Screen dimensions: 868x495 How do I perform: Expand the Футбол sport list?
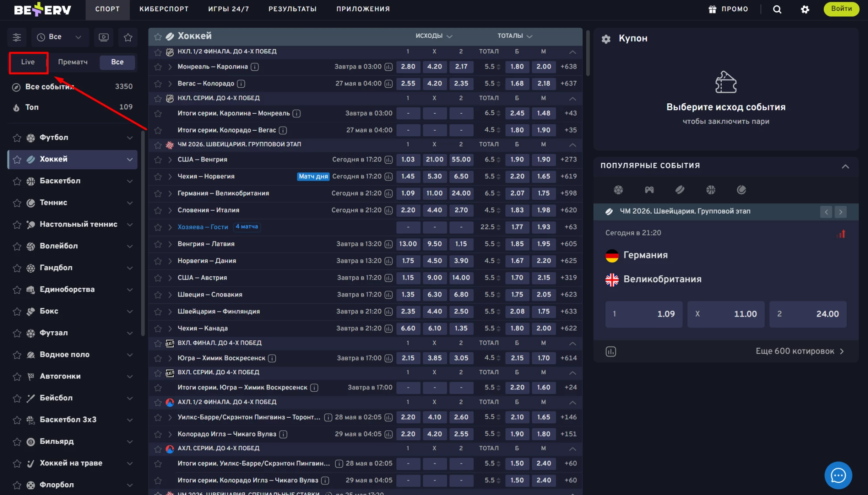click(130, 138)
